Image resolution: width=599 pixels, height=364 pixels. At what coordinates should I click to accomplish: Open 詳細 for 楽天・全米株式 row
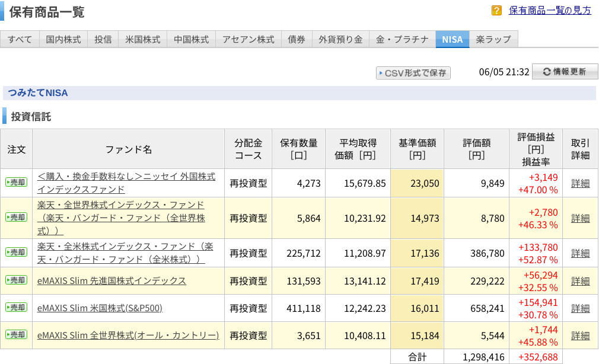click(x=580, y=253)
